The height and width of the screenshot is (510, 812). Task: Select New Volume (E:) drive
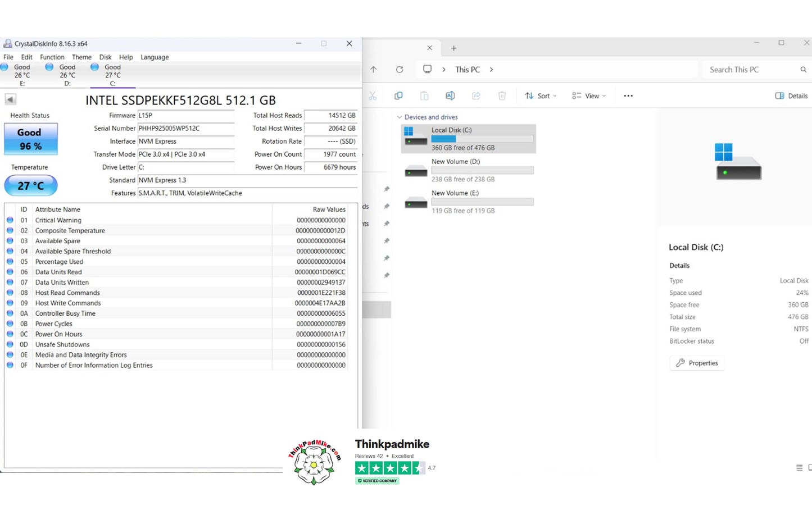click(x=469, y=202)
